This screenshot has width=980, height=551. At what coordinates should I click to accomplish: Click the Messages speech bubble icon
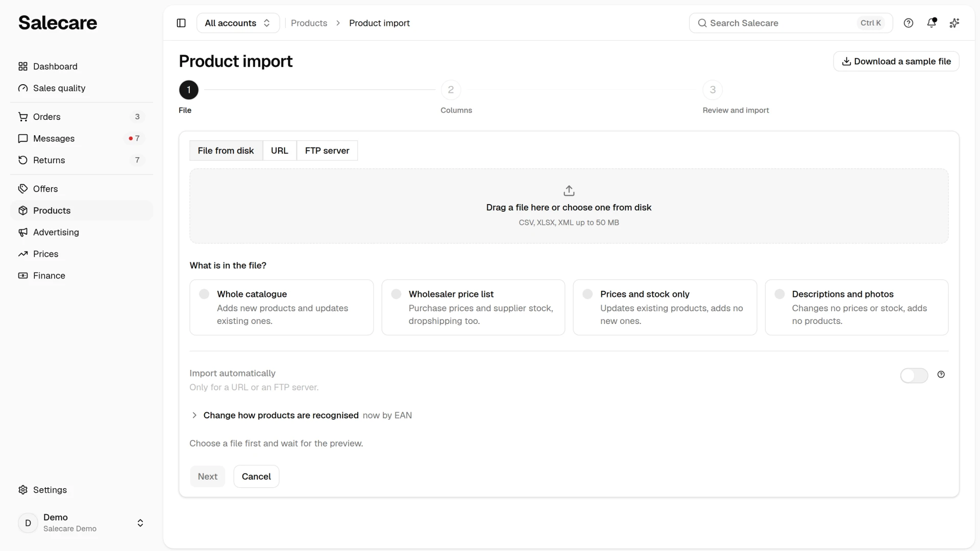(x=23, y=139)
